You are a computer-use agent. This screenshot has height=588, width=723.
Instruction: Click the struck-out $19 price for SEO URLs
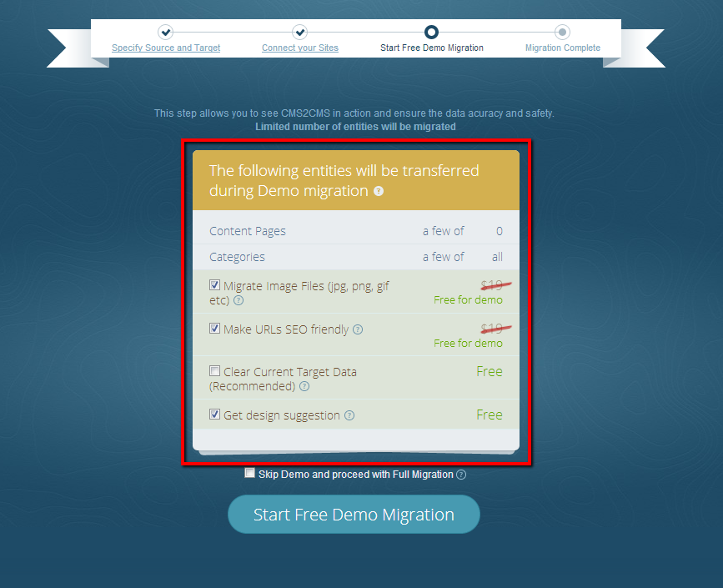(x=495, y=329)
